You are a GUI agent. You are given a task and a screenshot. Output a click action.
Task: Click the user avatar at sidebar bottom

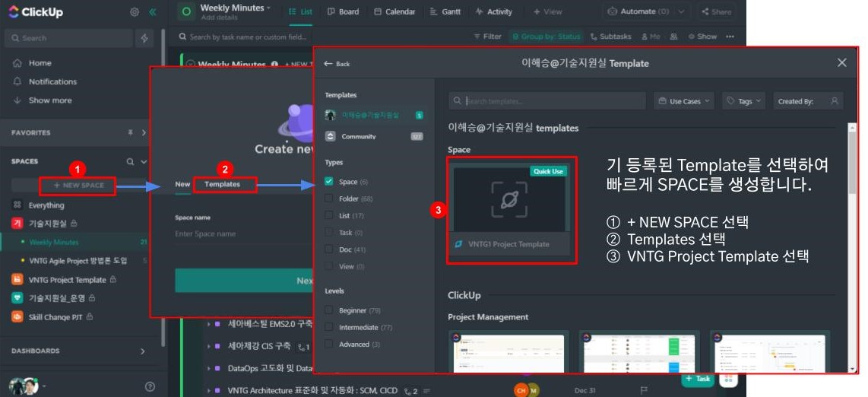[x=24, y=386]
